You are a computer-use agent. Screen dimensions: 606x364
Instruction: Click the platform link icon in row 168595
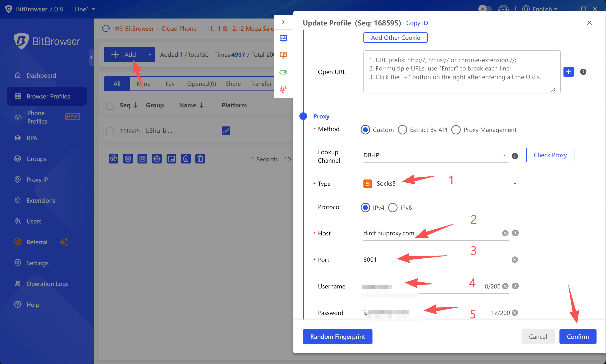point(226,130)
